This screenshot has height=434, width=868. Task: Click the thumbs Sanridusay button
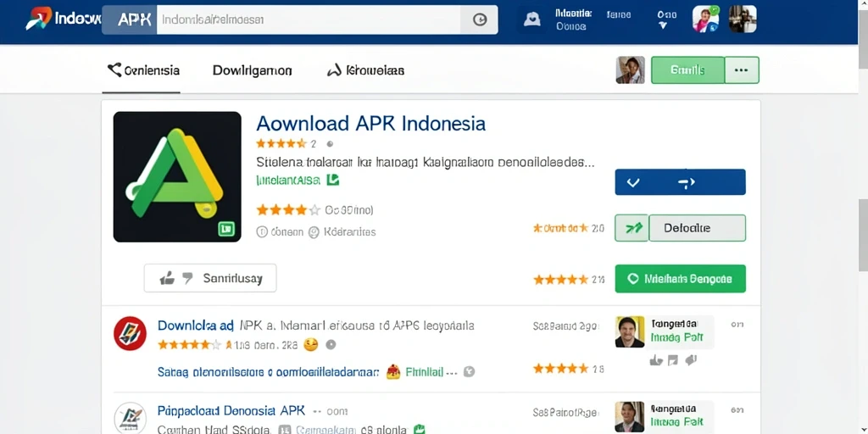pyautogui.click(x=210, y=278)
